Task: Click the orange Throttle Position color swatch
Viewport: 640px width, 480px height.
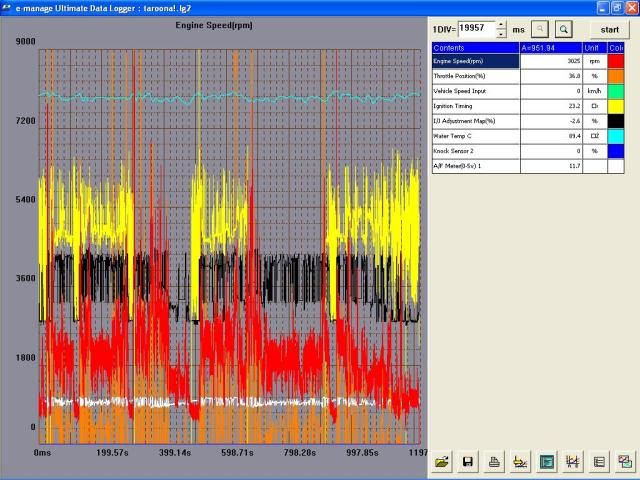Action: point(616,76)
